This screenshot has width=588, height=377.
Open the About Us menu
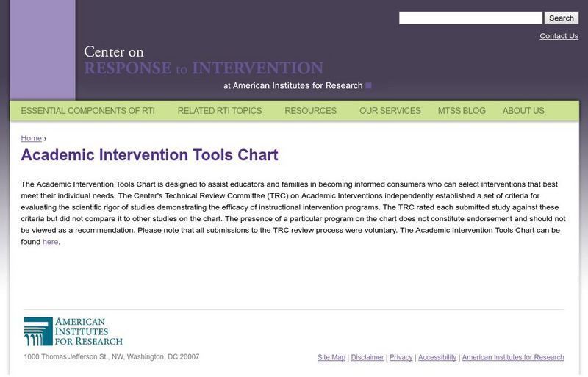[523, 111]
